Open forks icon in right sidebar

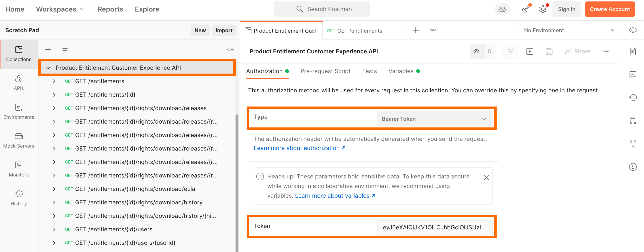[632, 144]
